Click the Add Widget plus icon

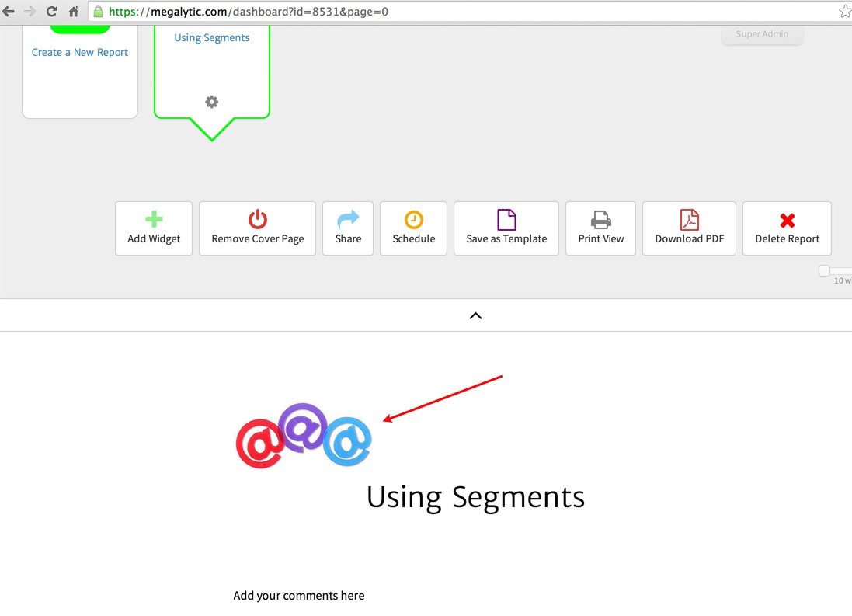[x=153, y=220]
